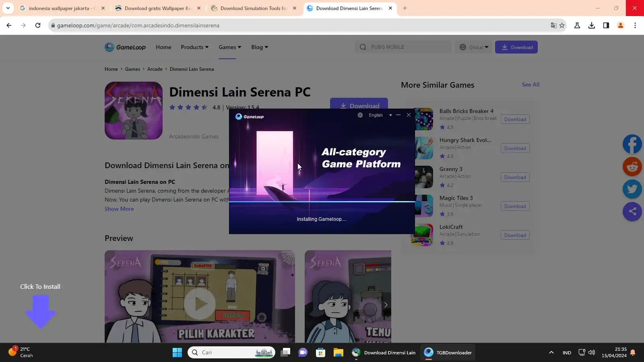
Task: Open the Facebook share button
Action: pos(632,144)
